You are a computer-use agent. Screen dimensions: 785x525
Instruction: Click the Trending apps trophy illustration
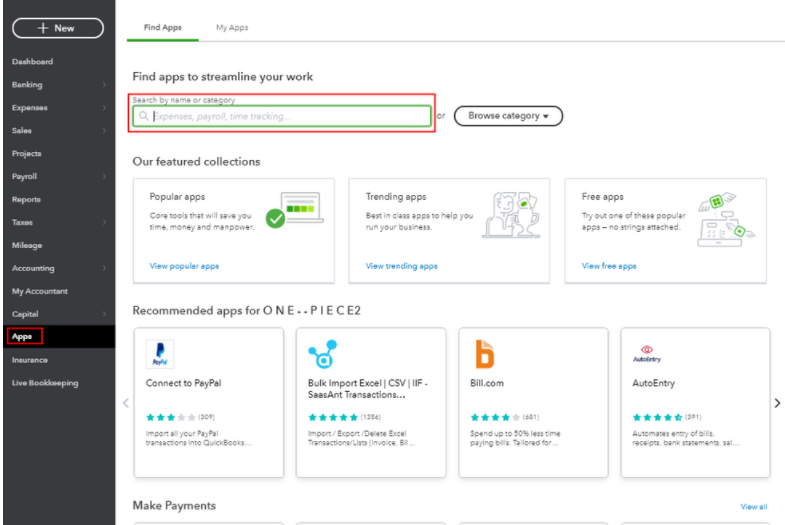[x=511, y=215]
